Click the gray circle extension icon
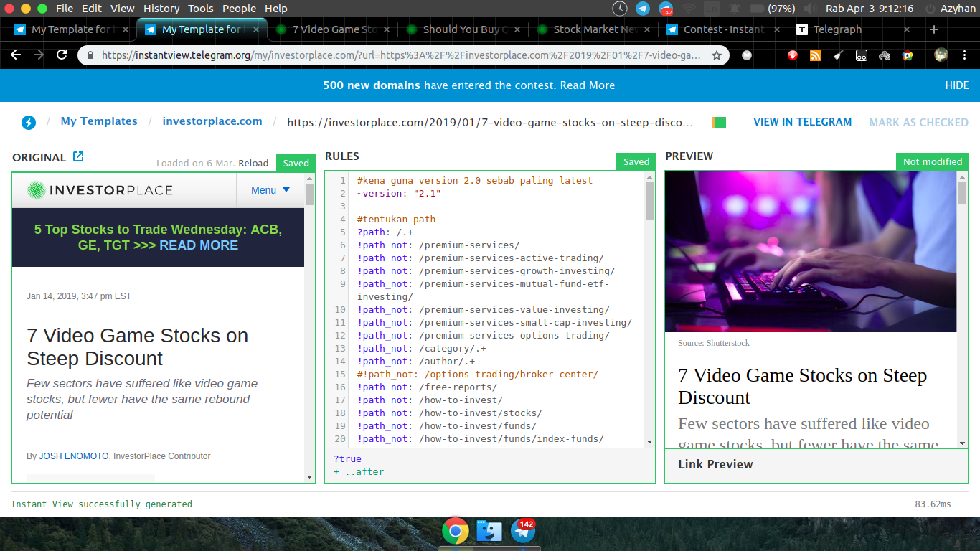The image size is (980, 551). (x=747, y=55)
